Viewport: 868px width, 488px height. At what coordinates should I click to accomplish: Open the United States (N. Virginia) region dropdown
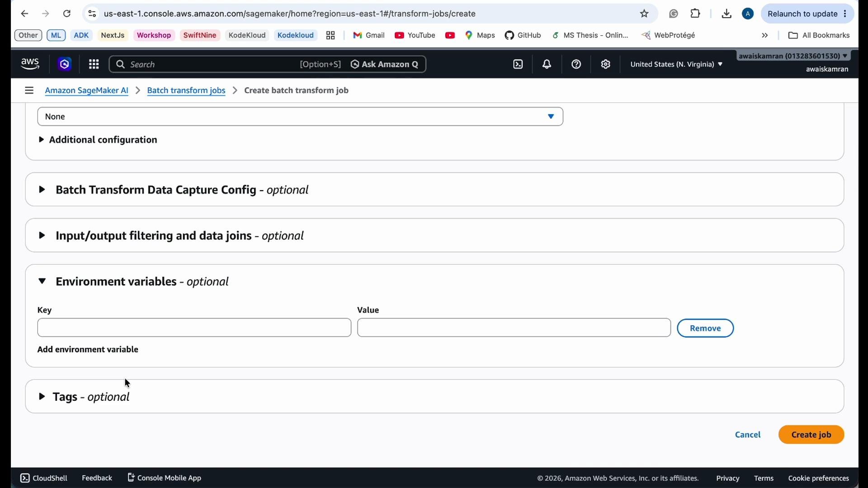pos(677,65)
